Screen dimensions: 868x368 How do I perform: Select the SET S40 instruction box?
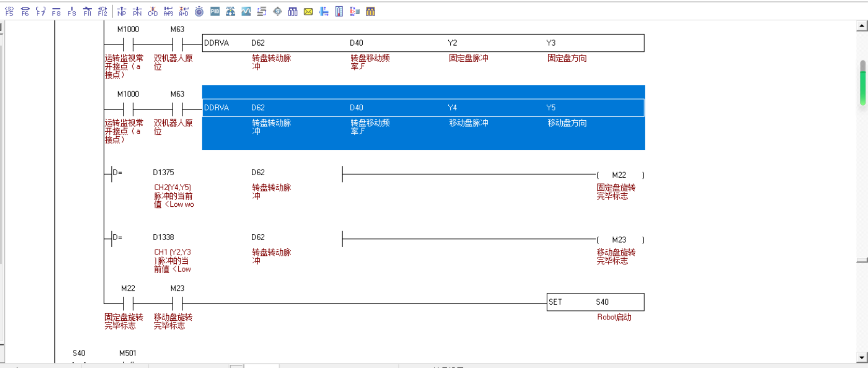(x=595, y=302)
